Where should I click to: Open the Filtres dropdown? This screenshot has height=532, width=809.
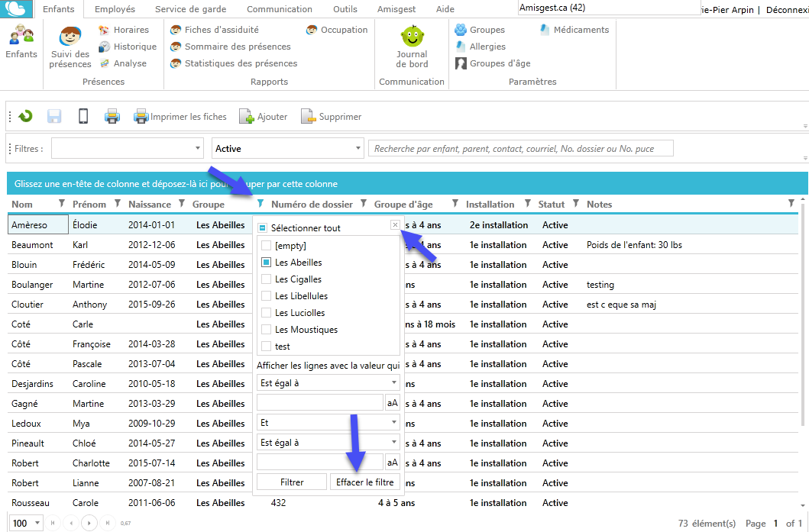pyautogui.click(x=127, y=149)
